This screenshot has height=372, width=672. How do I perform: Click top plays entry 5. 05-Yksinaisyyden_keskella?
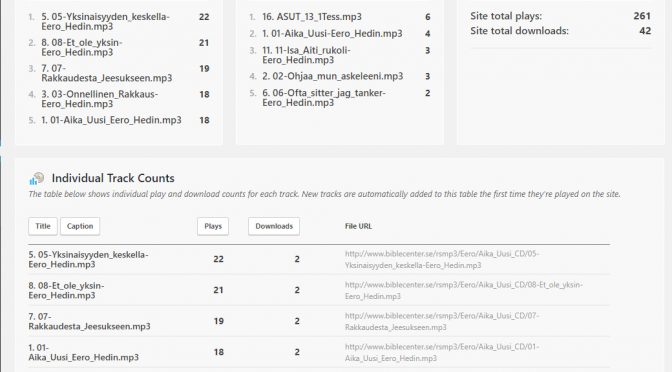[x=105, y=21]
